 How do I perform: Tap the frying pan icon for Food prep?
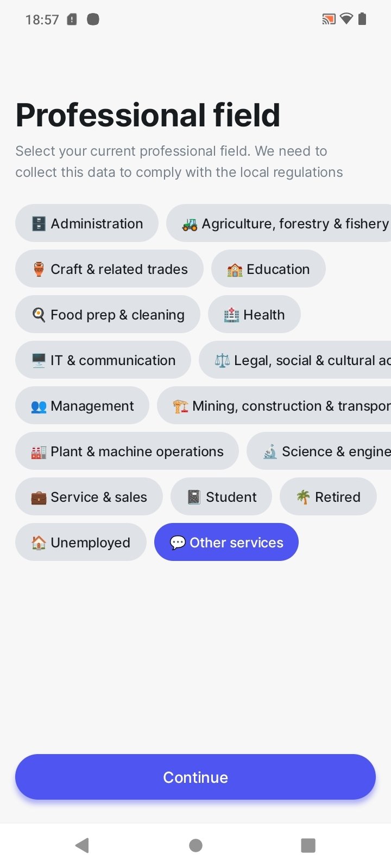point(39,315)
